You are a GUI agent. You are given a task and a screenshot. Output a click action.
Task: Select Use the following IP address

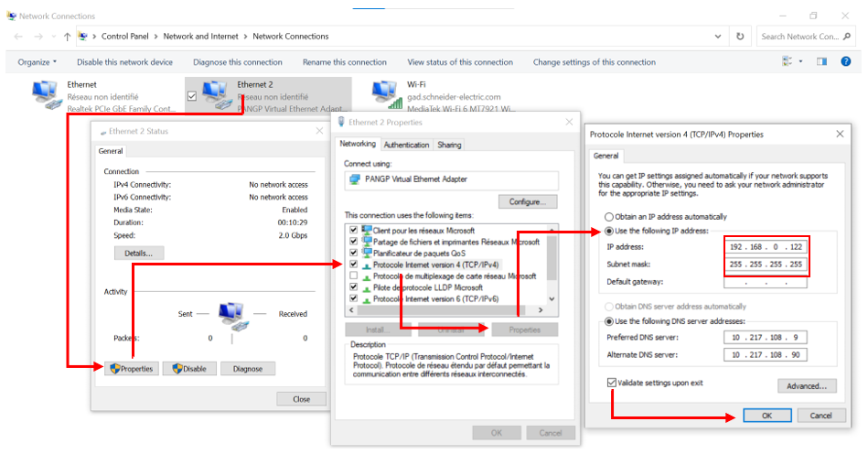pos(609,231)
